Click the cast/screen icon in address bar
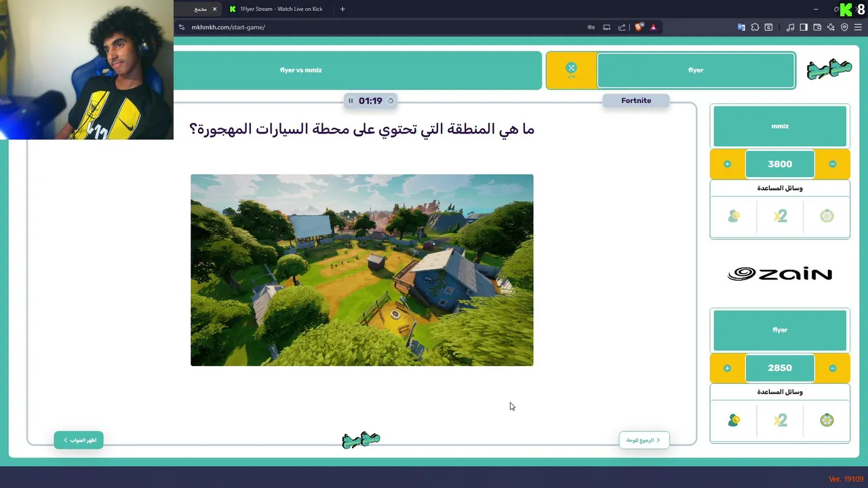Image resolution: width=868 pixels, height=488 pixels. [x=607, y=27]
